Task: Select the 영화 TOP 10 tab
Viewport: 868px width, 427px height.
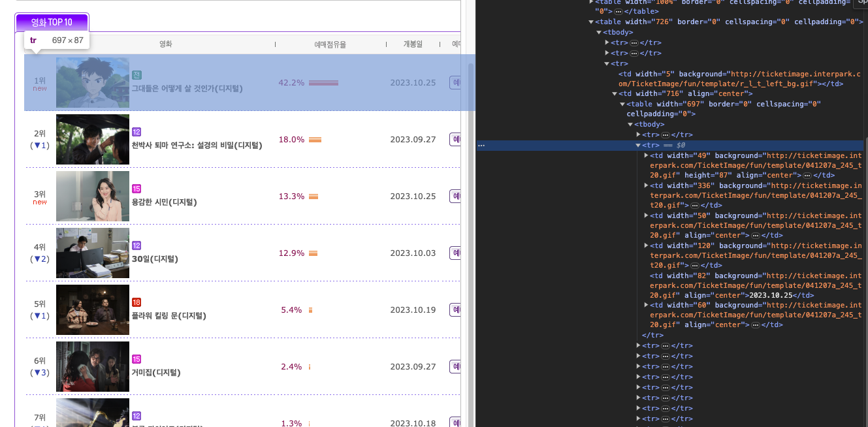Action: (x=52, y=22)
